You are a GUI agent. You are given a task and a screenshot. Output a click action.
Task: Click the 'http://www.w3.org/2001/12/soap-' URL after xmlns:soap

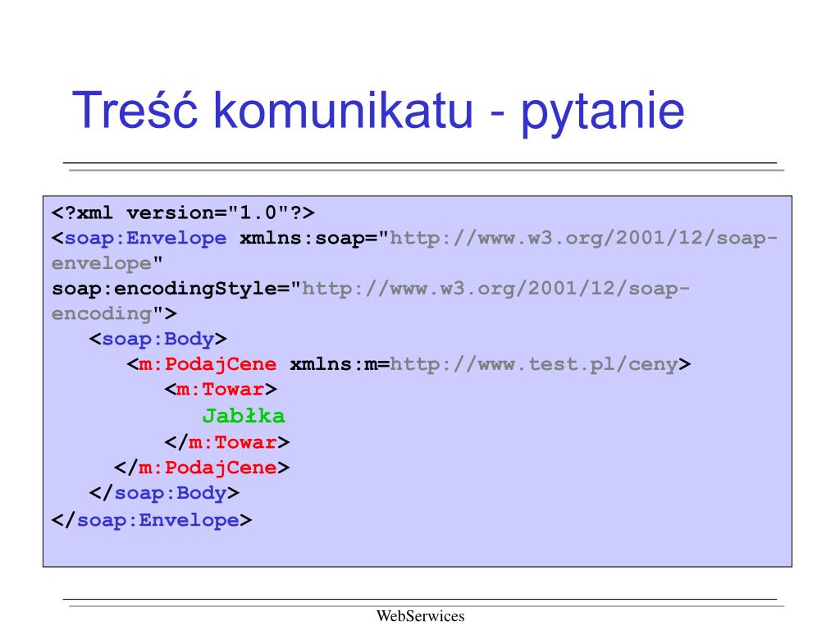coord(583,237)
